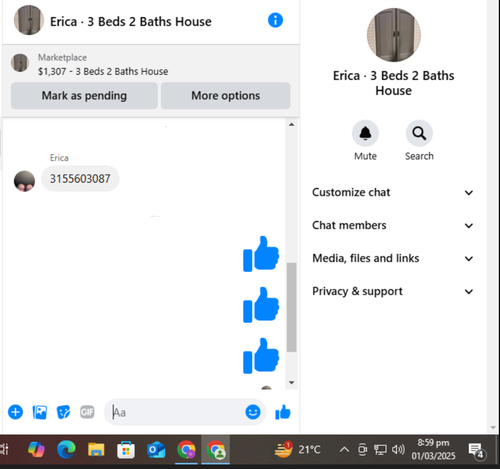Viewport: 500px width, 469px height.
Task: Click the 3155603087 message bubble
Action: [x=80, y=179]
